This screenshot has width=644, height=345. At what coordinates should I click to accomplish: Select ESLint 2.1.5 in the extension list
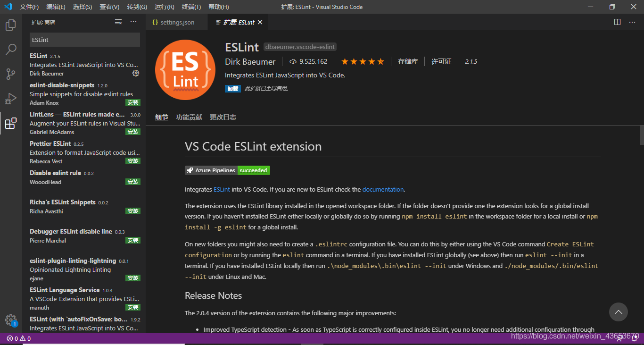(84, 64)
